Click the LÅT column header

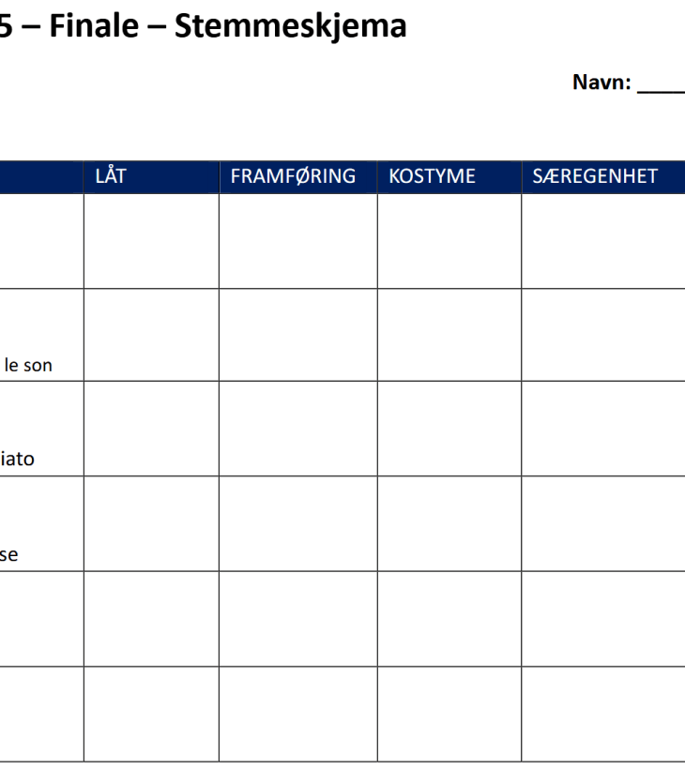111,176
